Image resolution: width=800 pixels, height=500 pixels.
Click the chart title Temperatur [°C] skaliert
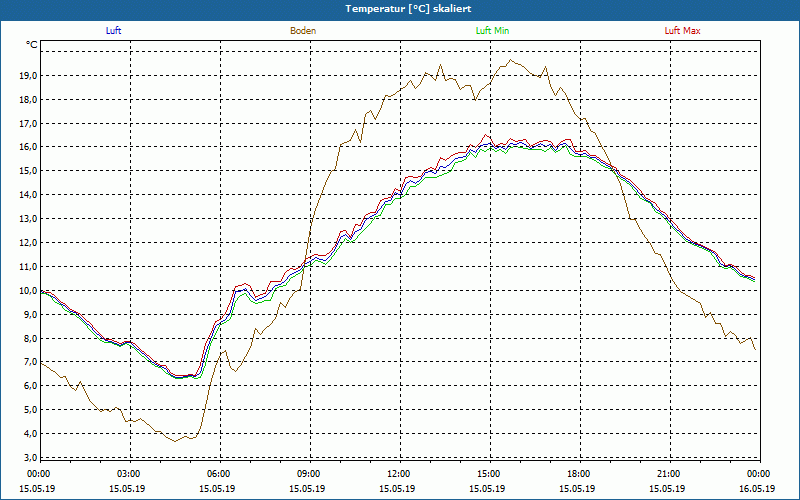[x=408, y=9]
